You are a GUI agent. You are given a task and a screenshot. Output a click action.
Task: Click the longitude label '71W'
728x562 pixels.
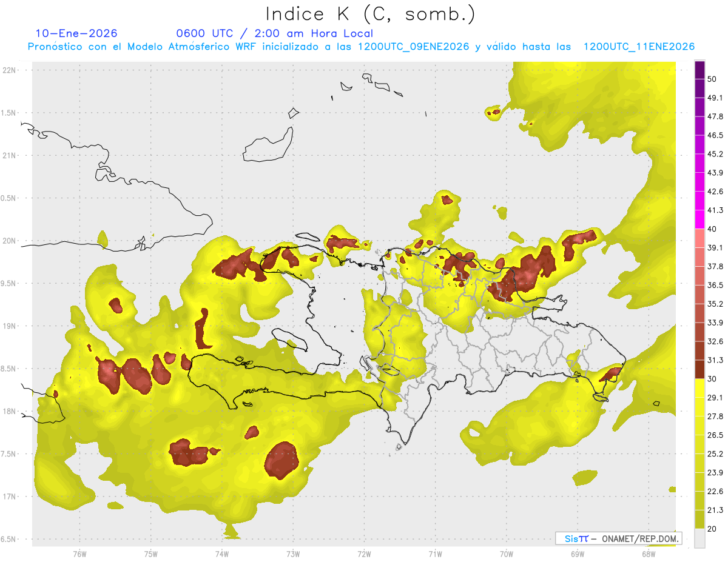[435, 554]
